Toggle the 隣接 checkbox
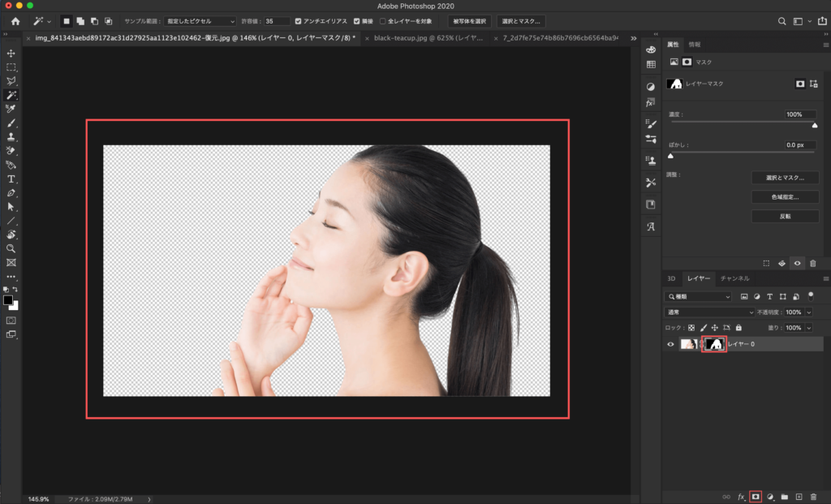 tap(357, 21)
